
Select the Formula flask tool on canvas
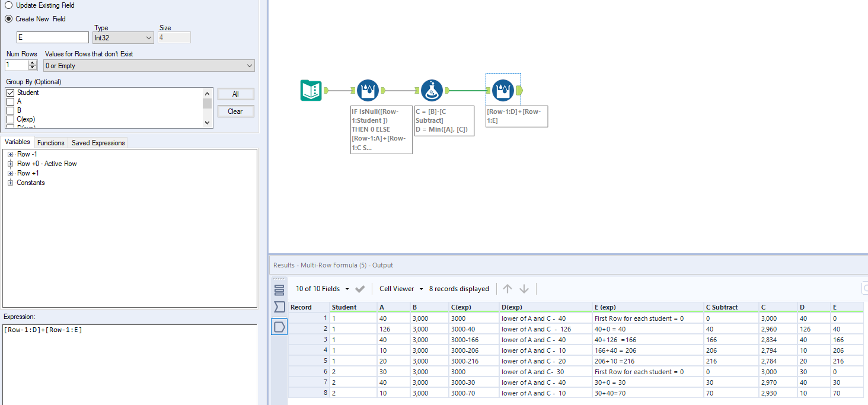point(432,91)
